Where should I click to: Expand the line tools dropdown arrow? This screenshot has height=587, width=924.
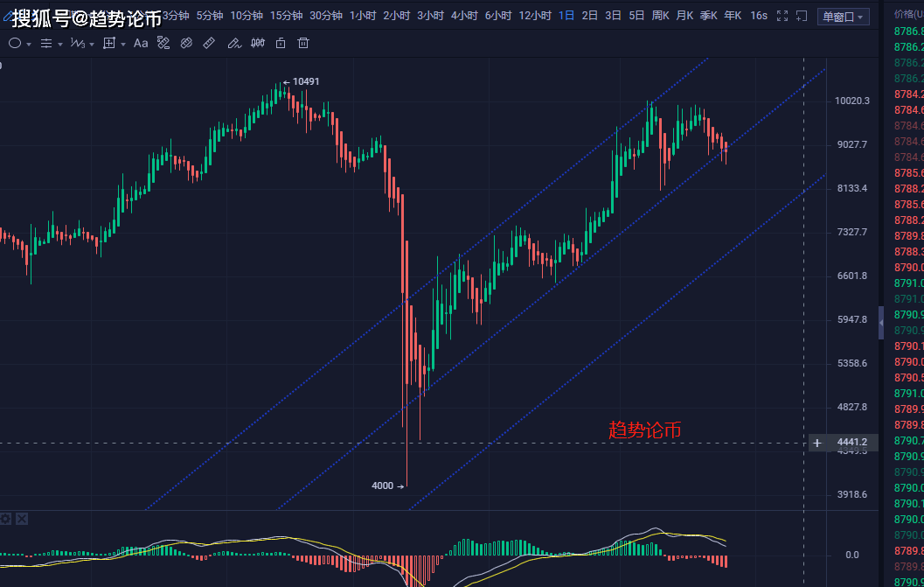pyautogui.click(x=60, y=45)
